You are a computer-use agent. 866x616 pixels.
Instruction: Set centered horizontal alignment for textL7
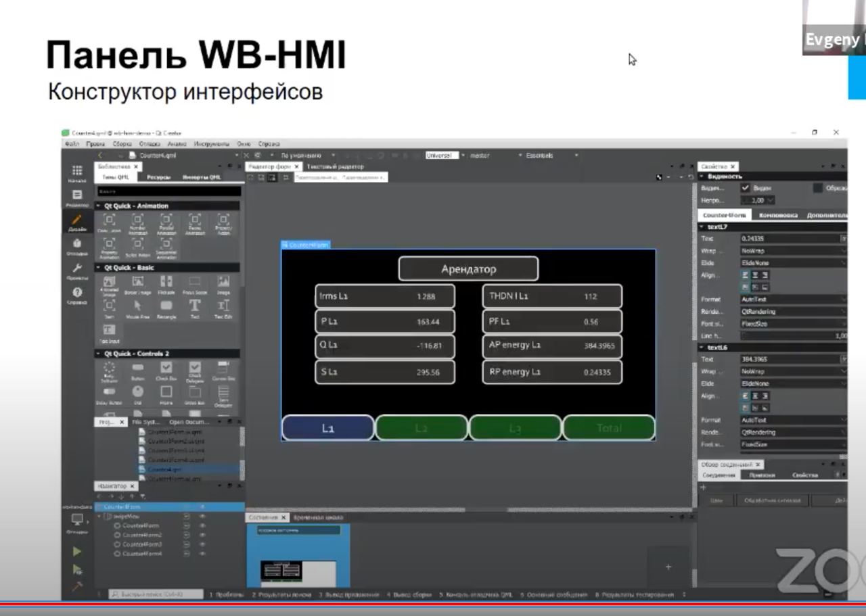(x=755, y=275)
